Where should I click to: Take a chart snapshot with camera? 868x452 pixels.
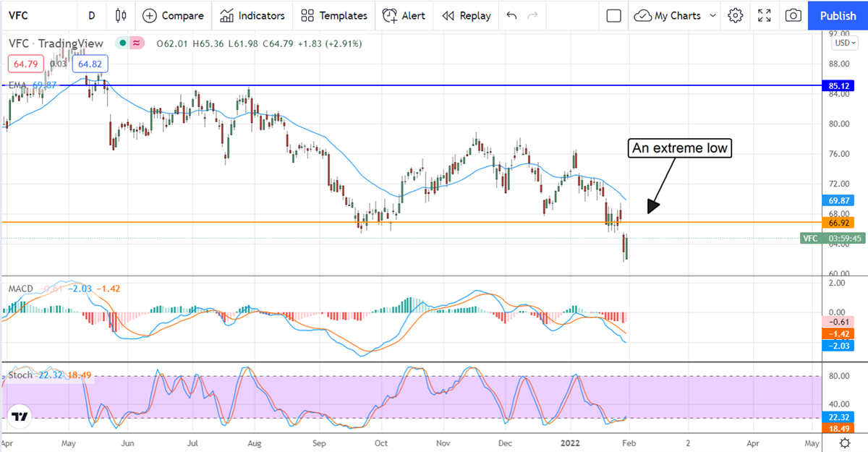click(x=793, y=15)
